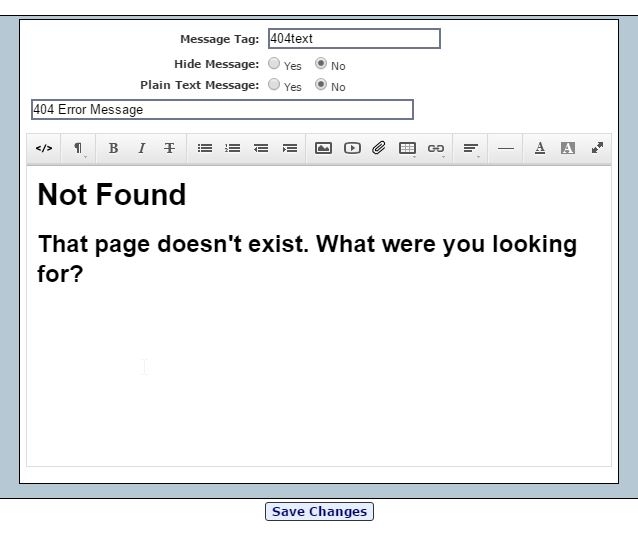This screenshot has height=547, width=638.
Task: Open the table insert menu
Action: click(x=407, y=148)
